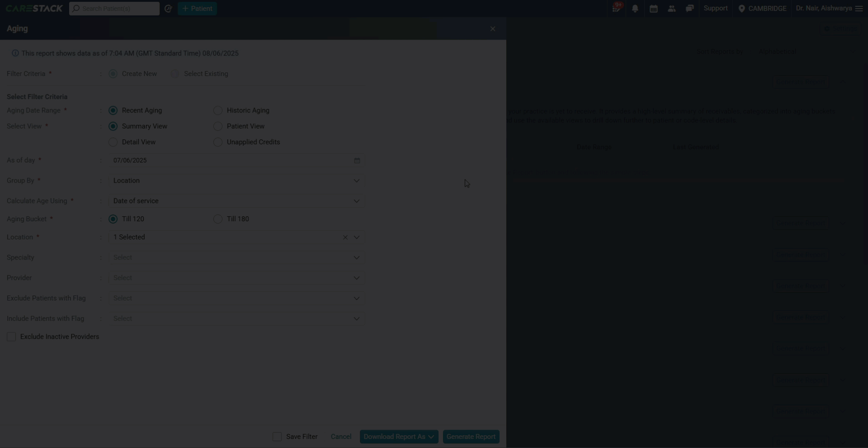Viewport: 868px width, 448px height.
Task: Open Exclude Patients with Flag dropdown
Action: (x=237, y=298)
